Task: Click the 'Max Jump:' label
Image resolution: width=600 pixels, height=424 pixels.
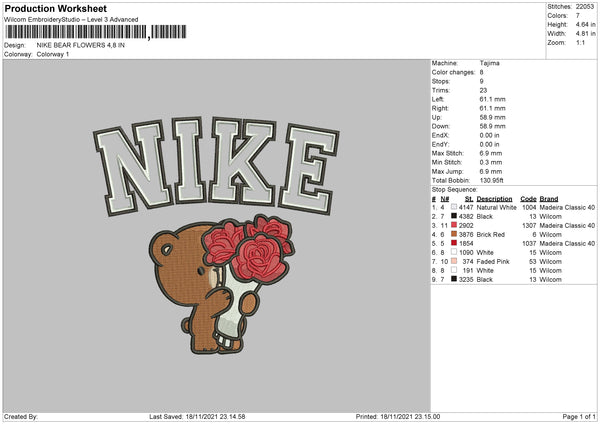Action: (447, 171)
